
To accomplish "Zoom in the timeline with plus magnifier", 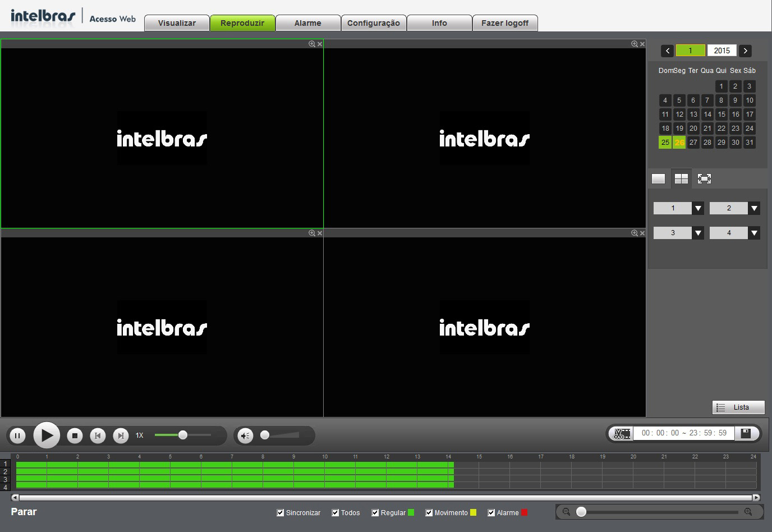I will pyautogui.click(x=748, y=512).
